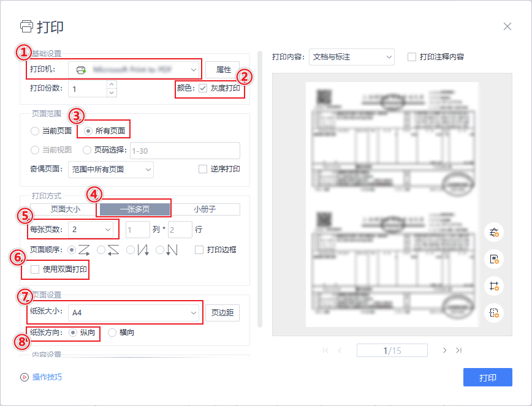Click the play icon next to 操作技巧
This screenshot has height=406, width=532.
click(x=25, y=377)
